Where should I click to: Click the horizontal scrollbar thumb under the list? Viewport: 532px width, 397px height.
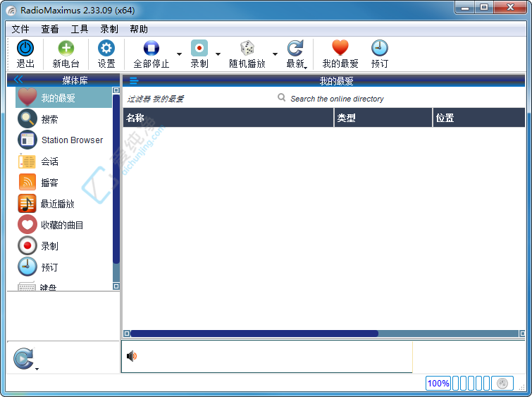254,334
